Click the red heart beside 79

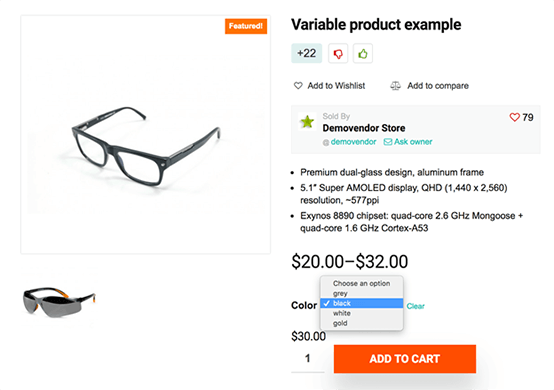coord(514,117)
